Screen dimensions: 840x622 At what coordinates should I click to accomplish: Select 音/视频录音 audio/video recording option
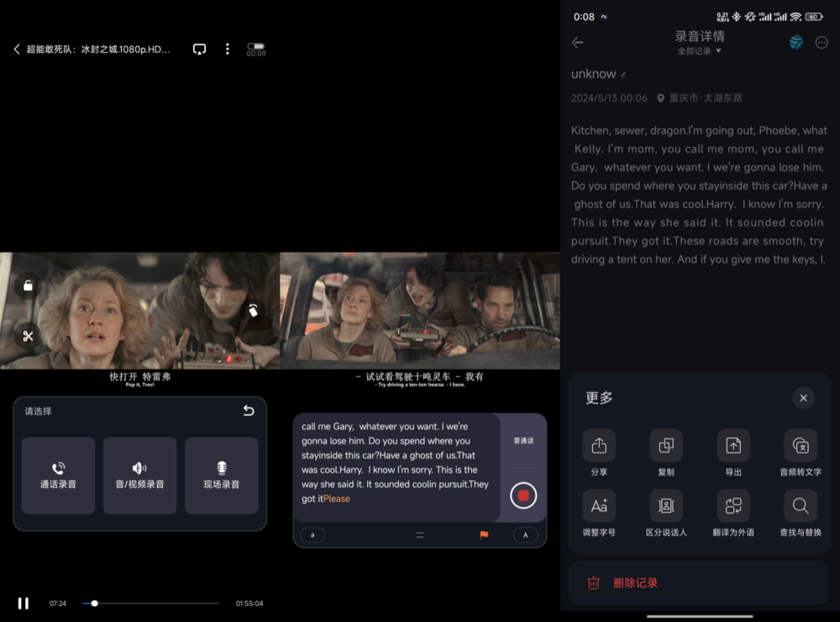tap(139, 475)
